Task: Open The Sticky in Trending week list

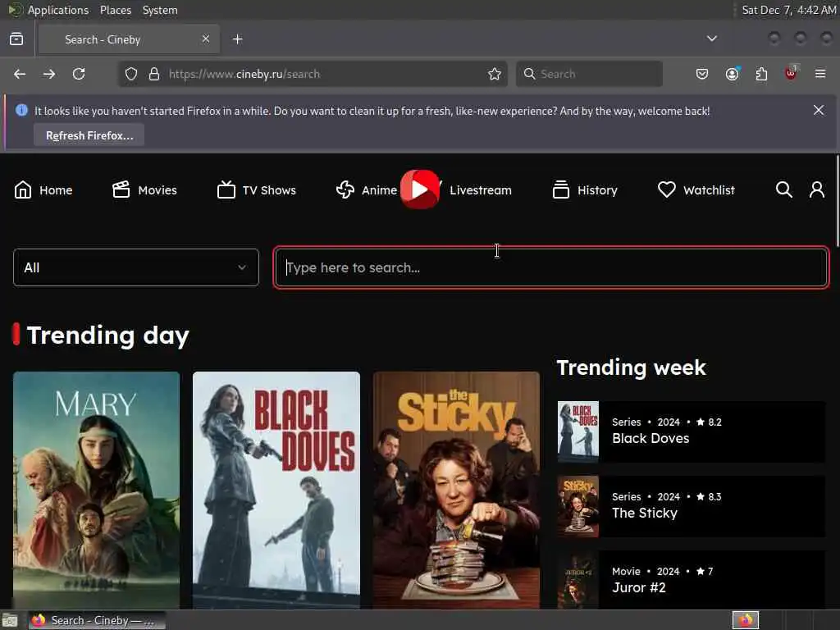Action: coord(691,506)
